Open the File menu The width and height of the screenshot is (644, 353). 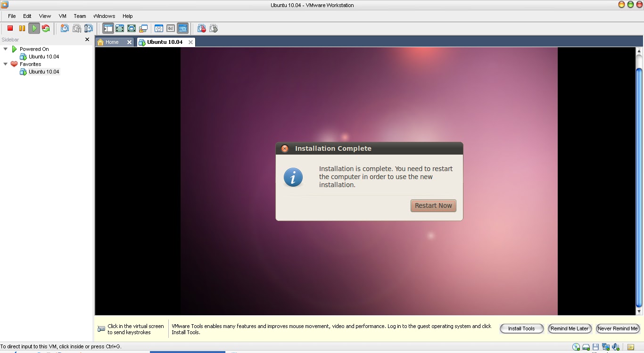click(12, 16)
